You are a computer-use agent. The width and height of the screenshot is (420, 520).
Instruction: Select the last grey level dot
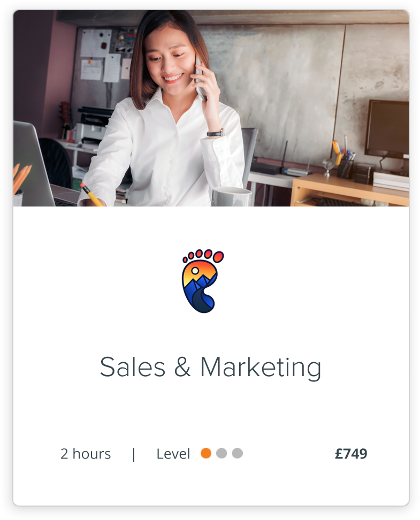237,453
